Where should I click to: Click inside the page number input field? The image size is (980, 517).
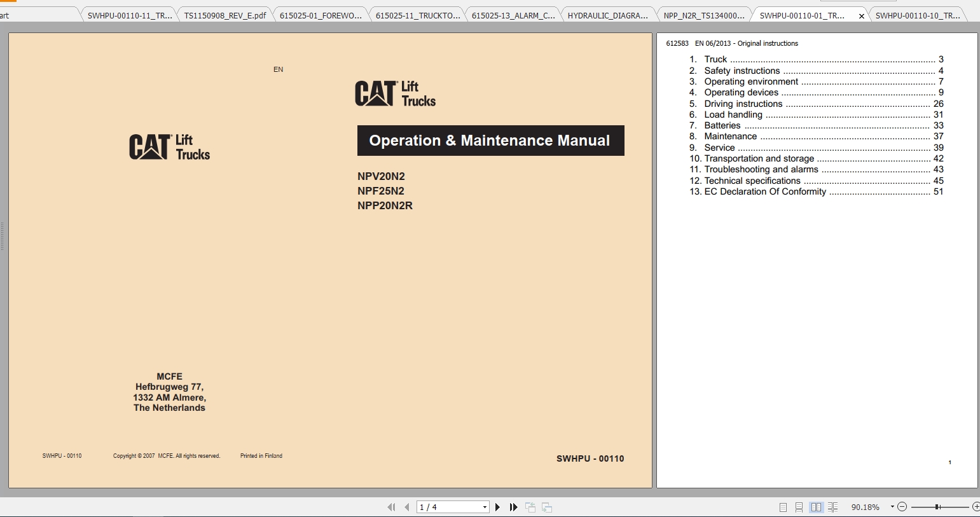click(445, 507)
